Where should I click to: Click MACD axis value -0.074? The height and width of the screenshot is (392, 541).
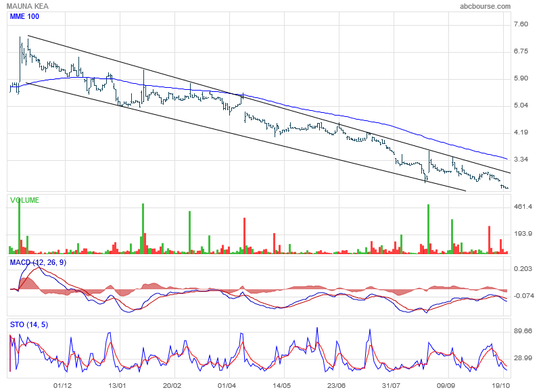523,296
